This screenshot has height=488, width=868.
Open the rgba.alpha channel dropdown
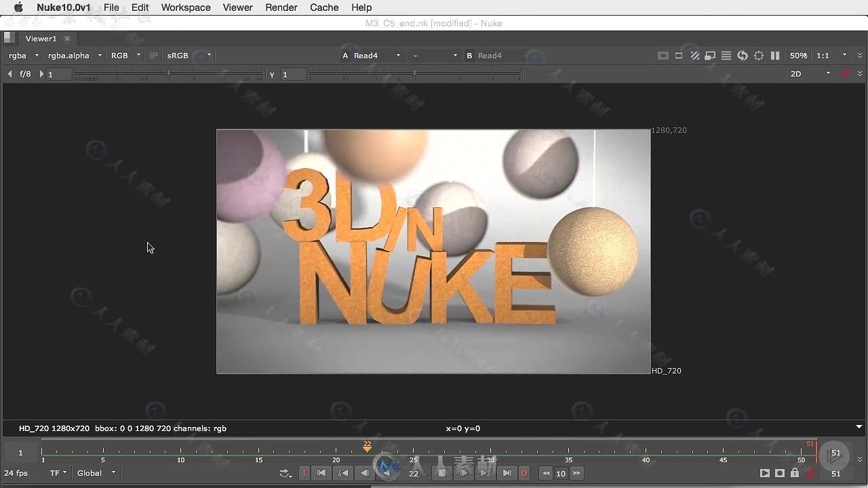tap(75, 56)
